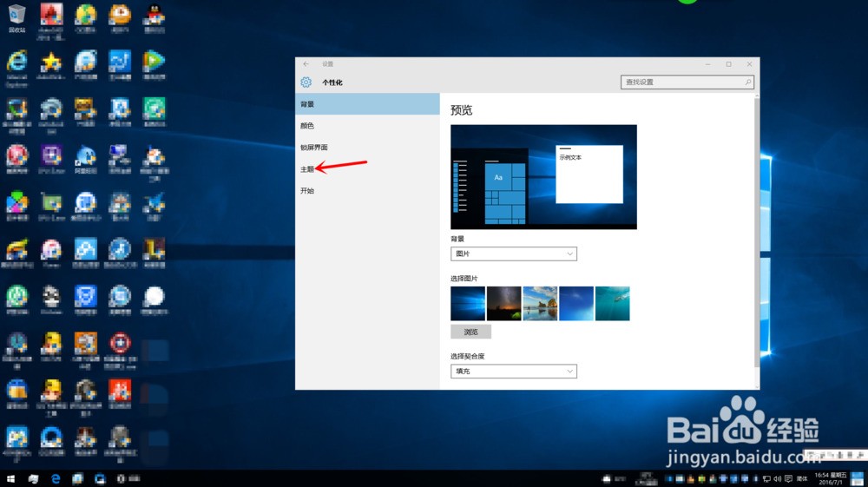Choose the starry night sky wallpaper thumbnail
This screenshot has height=487, width=868.
pos(504,304)
